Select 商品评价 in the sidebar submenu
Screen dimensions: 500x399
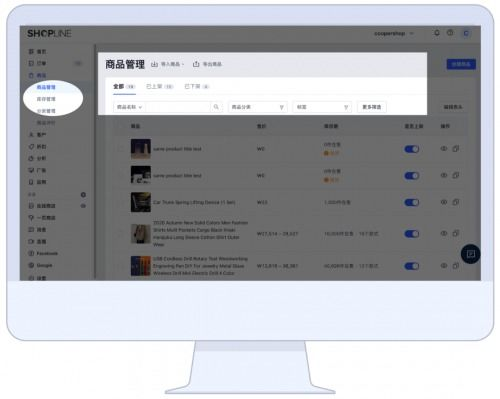click(x=46, y=123)
